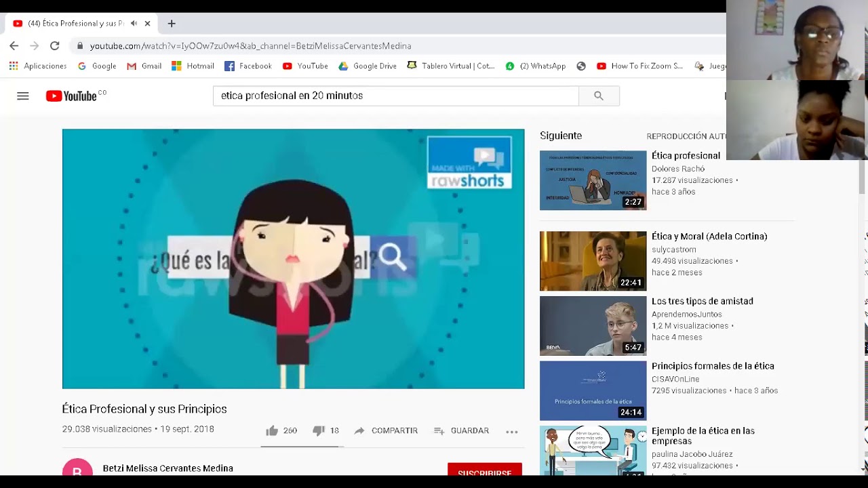Image resolution: width=868 pixels, height=488 pixels.
Task: Click channel name sulycastrom
Action: (x=674, y=249)
